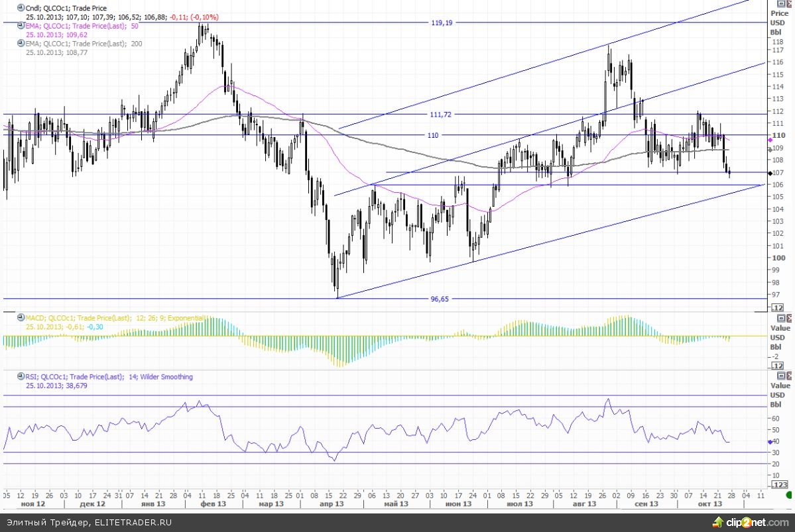The width and height of the screenshot is (795, 532).
Task: Select the 119,19 horizontal level label
Action: tap(442, 23)
